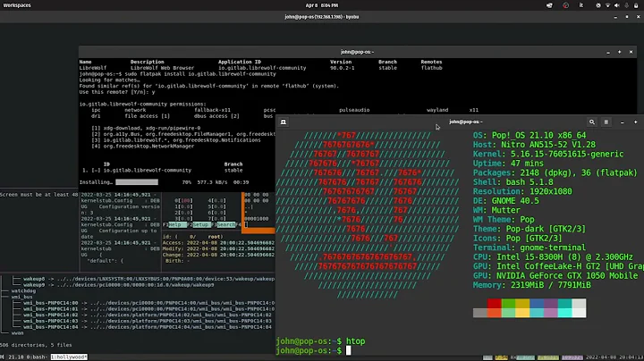Click the top-row yellow block in neofetch palette
Screen dimensions: 644x361
click(522, 303)
